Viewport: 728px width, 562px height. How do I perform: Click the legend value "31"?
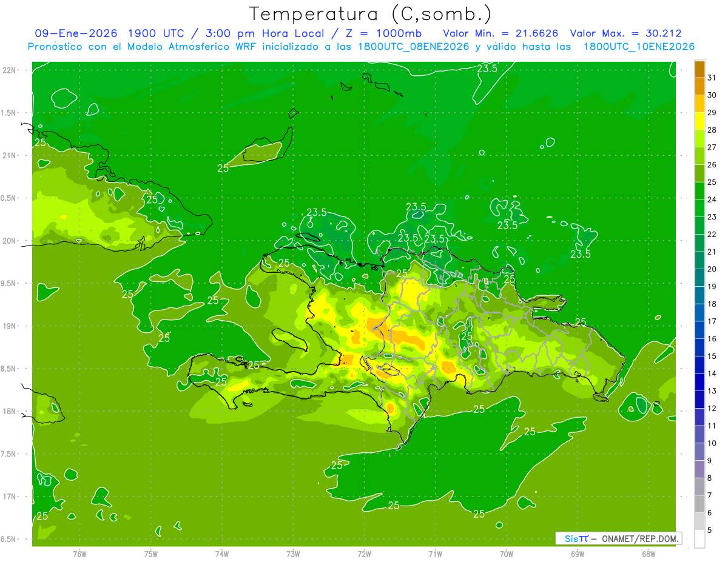click(712, 78)
